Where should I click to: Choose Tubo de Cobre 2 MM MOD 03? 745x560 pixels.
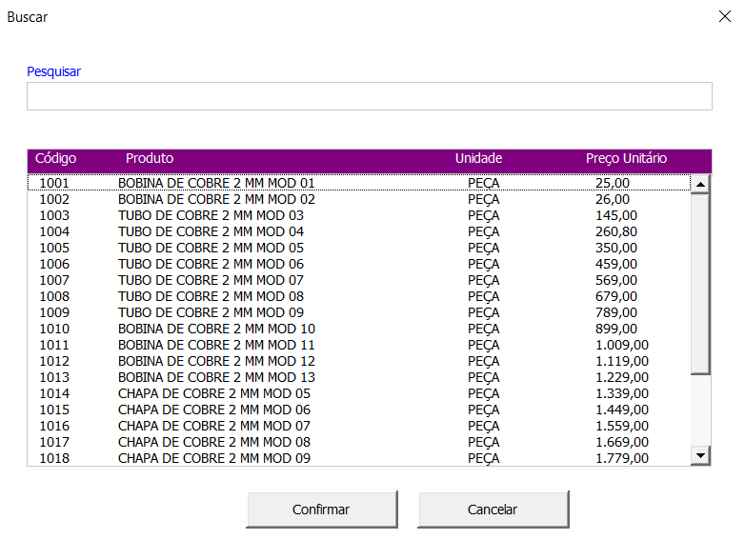point(211,215)
